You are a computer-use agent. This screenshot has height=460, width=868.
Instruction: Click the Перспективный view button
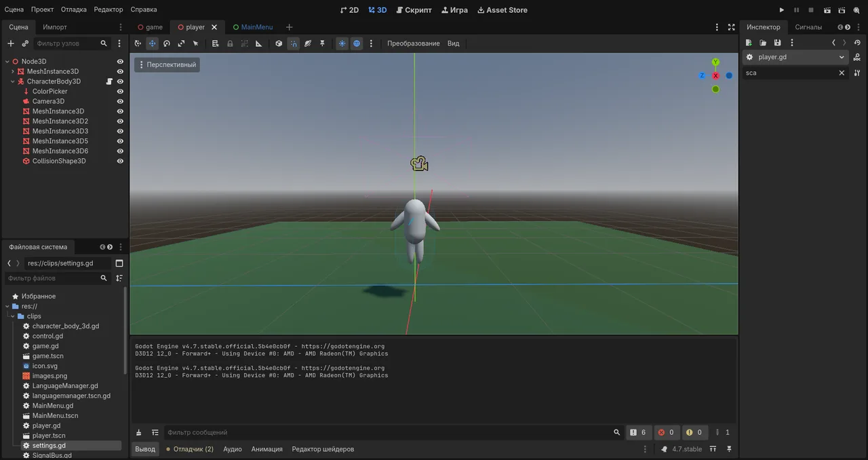(x=167, y=65)
